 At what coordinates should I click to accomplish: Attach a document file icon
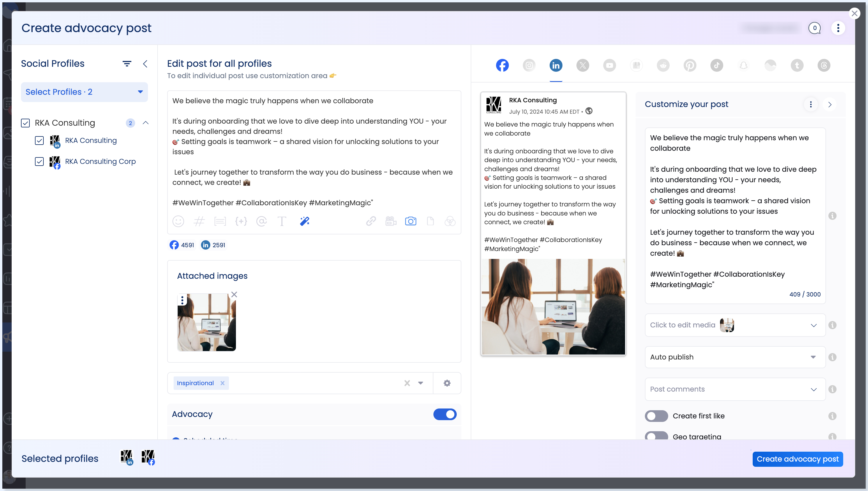[430, 222]
